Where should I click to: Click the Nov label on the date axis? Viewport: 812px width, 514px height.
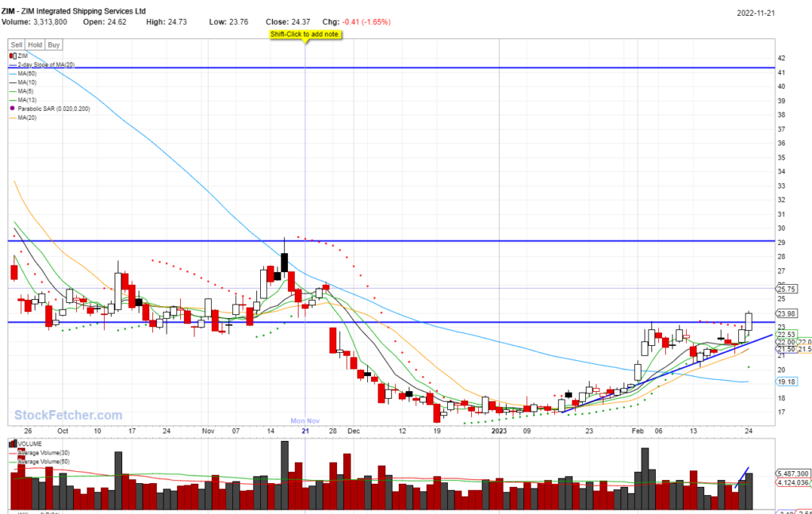coord(209,431)
